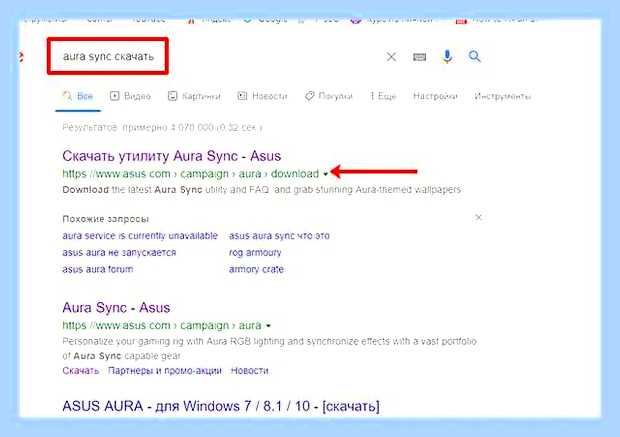This screenshot has width=620, height=437.
Task: Dismiss the 'Похожие запросы' box with X
Action: click(478, 217)
